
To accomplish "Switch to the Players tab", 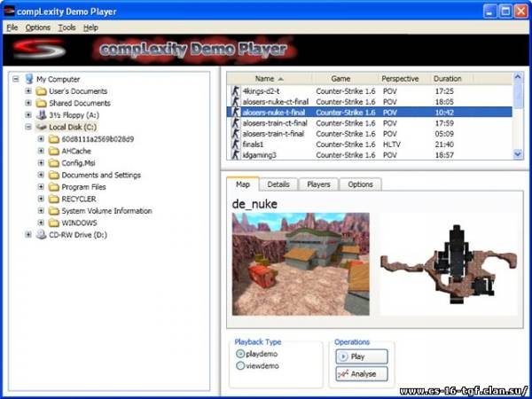I will coord(318,184).
